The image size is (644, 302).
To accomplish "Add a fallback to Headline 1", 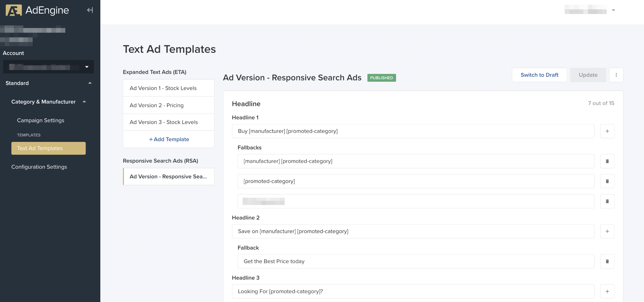I will tap(607, 131).
